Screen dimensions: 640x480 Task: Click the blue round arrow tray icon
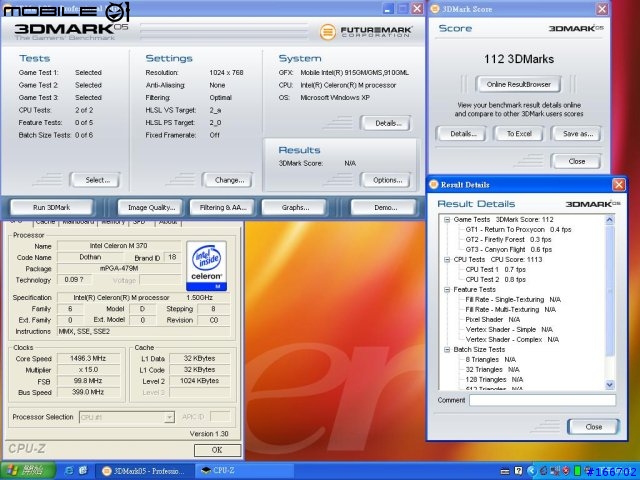point(531,471)
